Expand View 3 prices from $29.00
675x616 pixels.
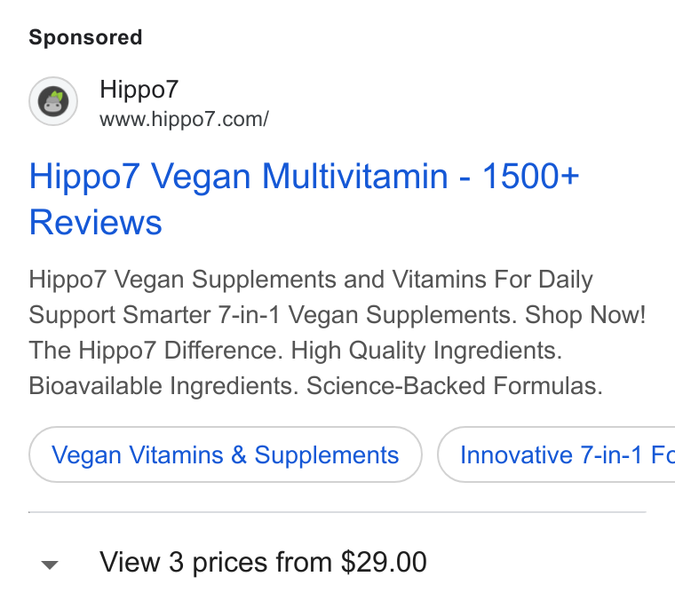point(263,562)
